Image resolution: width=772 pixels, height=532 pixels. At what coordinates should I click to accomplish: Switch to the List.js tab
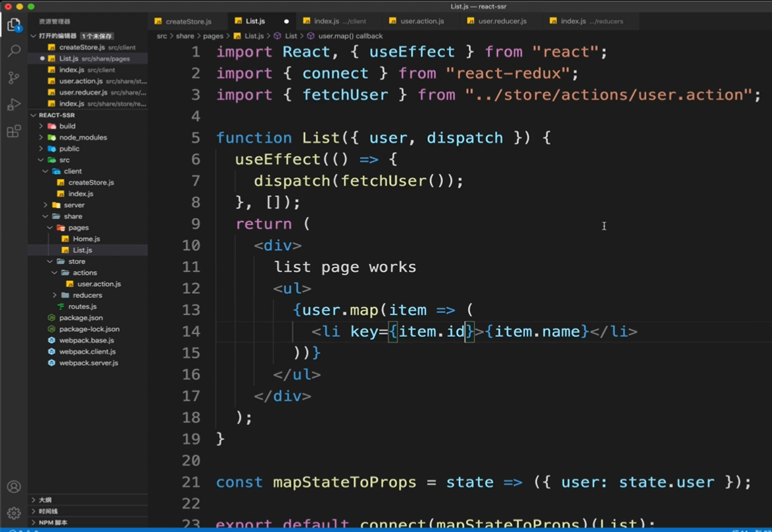pyautogui.click(x=255, y=21)
